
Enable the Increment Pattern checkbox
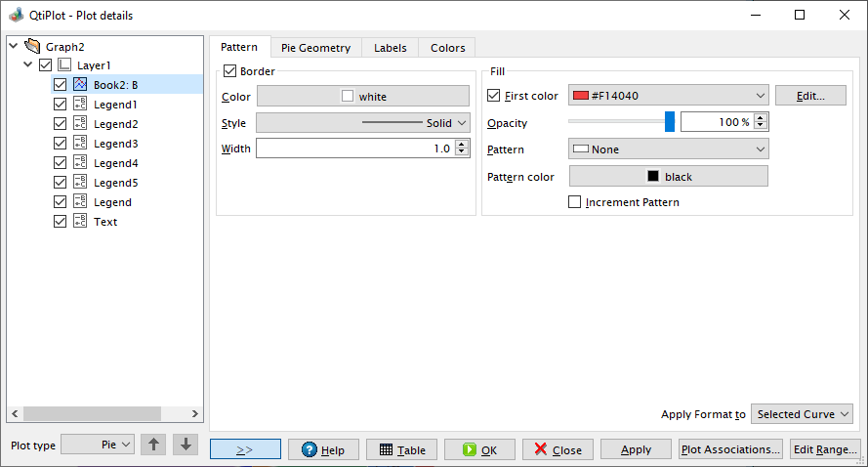pos(575,202)
